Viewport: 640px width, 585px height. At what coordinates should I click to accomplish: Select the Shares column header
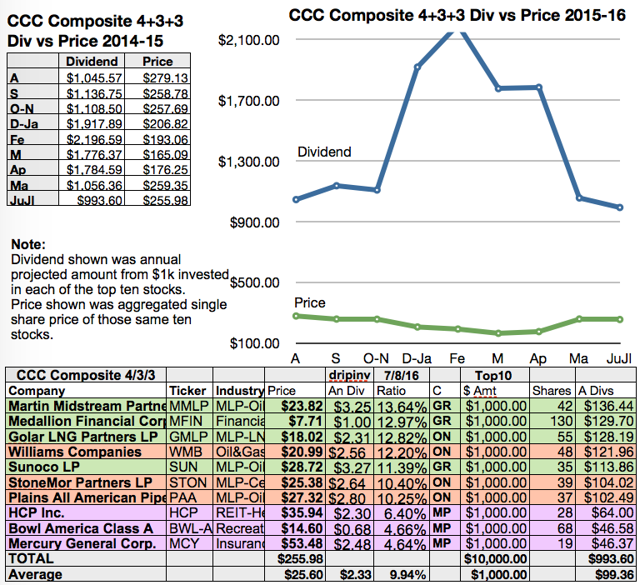click(x=552, y=391)
